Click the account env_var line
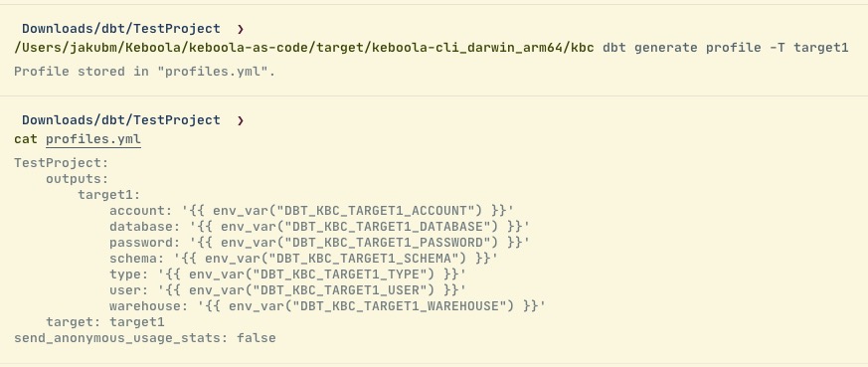 tap(311, 210)
